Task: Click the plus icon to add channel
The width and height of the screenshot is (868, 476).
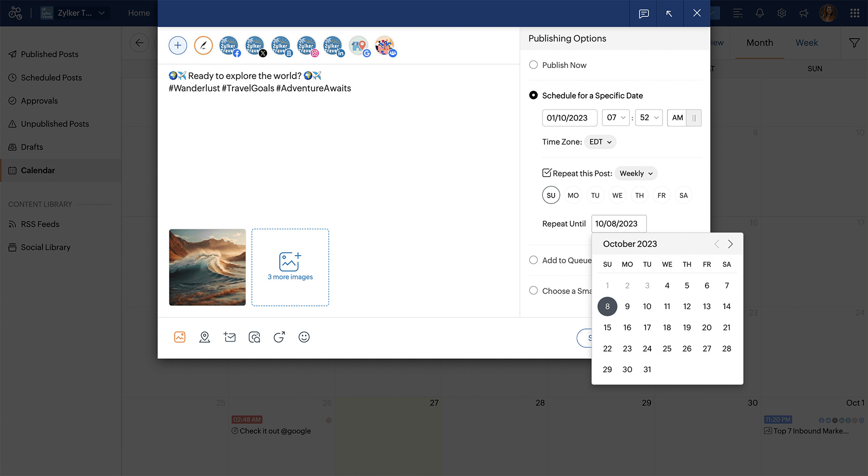Action: 178,45
